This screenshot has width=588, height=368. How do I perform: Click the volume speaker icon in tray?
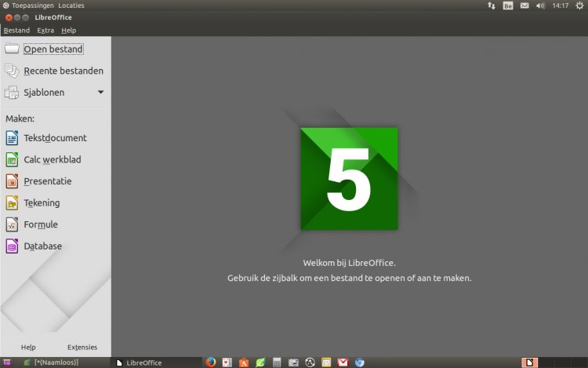click(540, 5)
